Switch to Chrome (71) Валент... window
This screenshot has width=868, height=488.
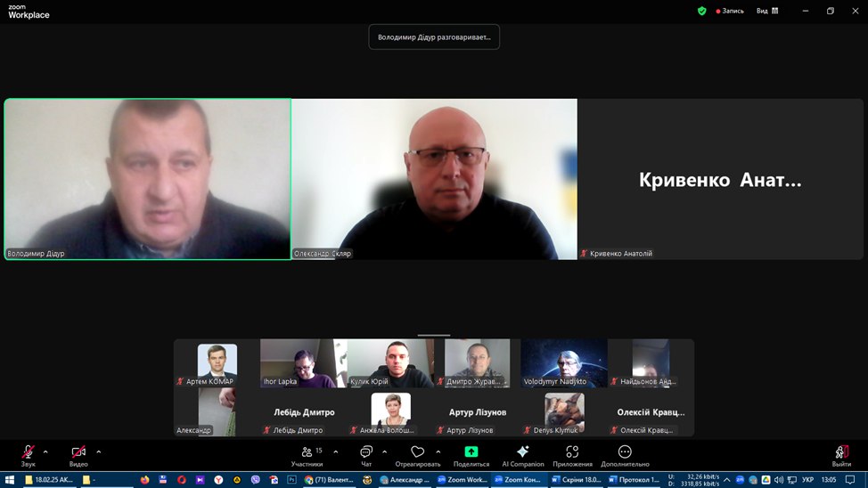tap(329, 480)
